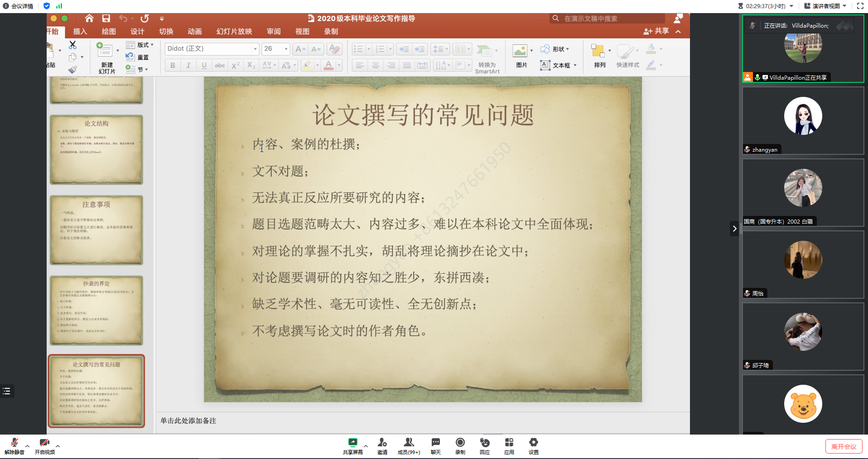Click the font color red A swatch
This screenshot has width=868, height=459.
click(329, 66)
